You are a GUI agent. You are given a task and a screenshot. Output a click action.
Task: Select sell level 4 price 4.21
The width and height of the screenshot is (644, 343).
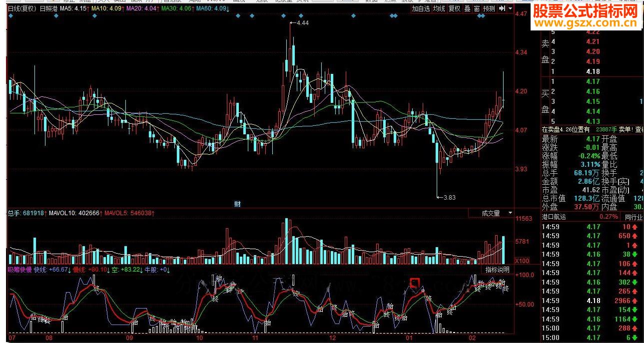tap(593, 41)
